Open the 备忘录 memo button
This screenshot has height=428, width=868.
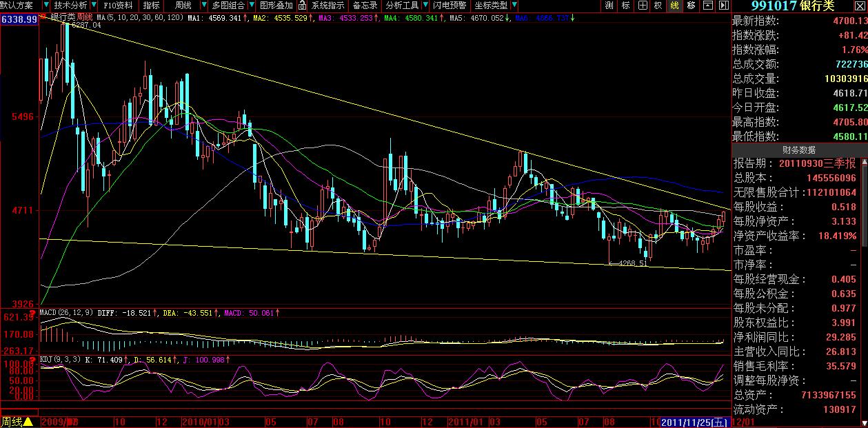tap(365, 6)
